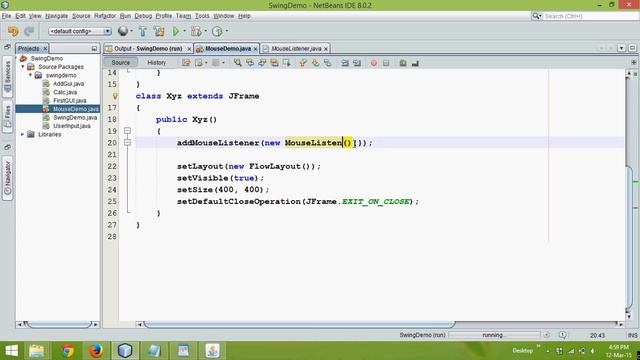Collapse the SwingDemo project node
Screen dimensions: 640x360
(x=17, y=58)
